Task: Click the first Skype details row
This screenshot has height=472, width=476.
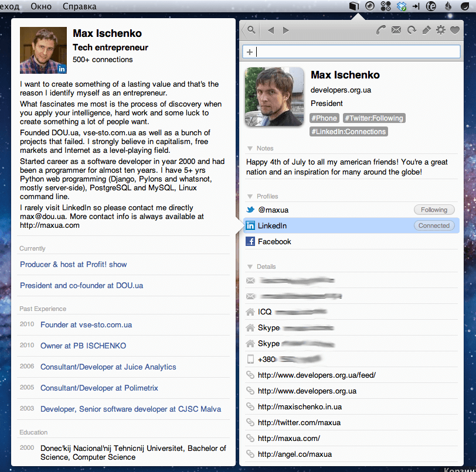Action: 351,327
